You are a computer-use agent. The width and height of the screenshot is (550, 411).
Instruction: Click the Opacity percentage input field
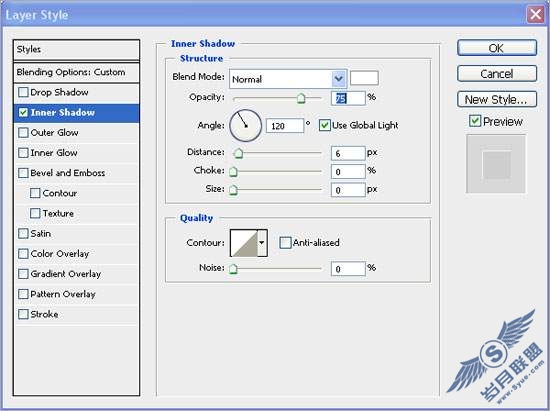click(x=348, y=98)
